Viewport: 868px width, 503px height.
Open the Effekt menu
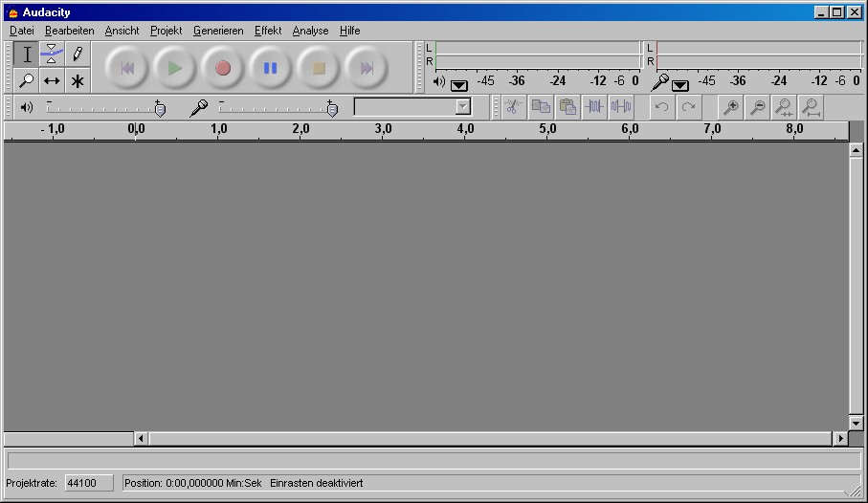tap(268, 31)
